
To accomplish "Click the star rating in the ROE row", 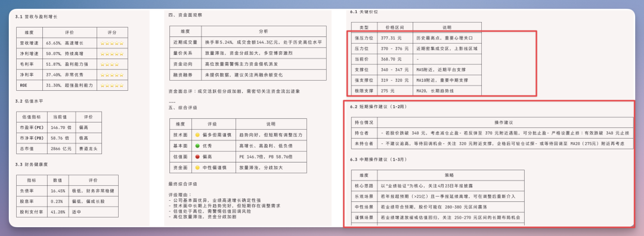I will coord(112,85).
